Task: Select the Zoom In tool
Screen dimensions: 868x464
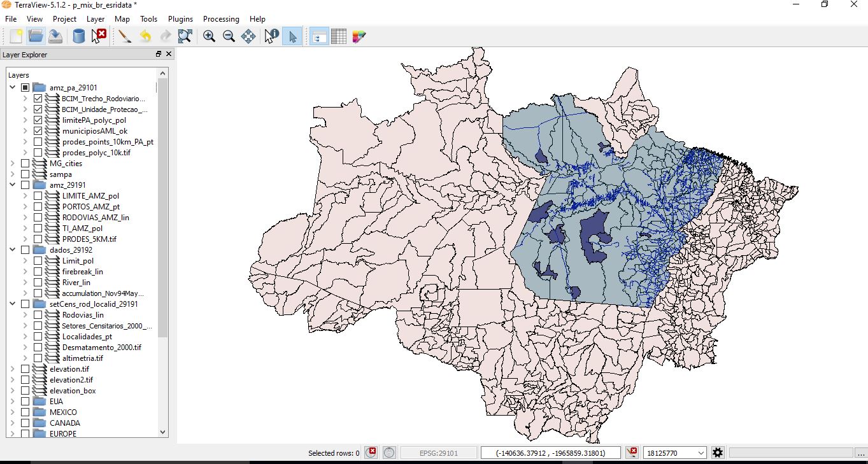Action: pyautogui.click(x=209, y=36)
